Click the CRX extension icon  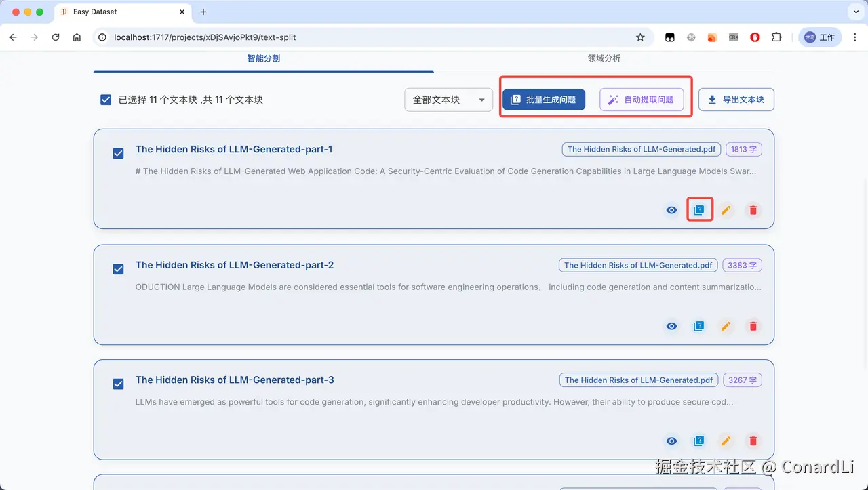point(734,37)
